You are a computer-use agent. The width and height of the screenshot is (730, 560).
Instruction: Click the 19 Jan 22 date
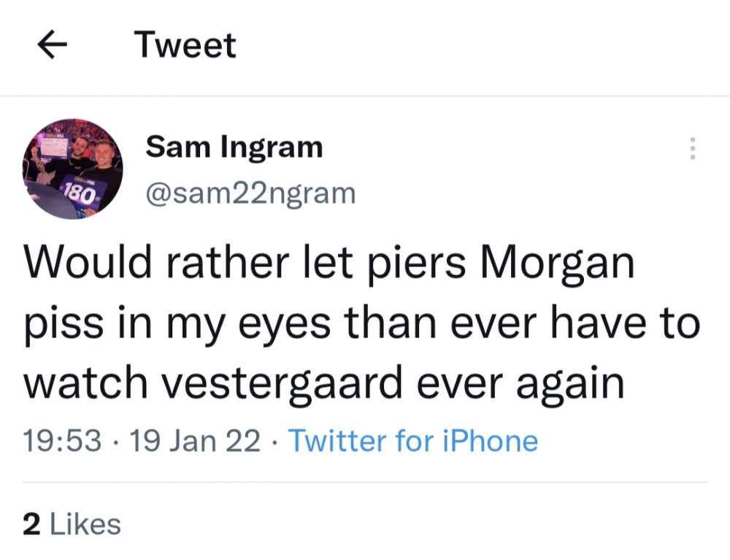194,441
